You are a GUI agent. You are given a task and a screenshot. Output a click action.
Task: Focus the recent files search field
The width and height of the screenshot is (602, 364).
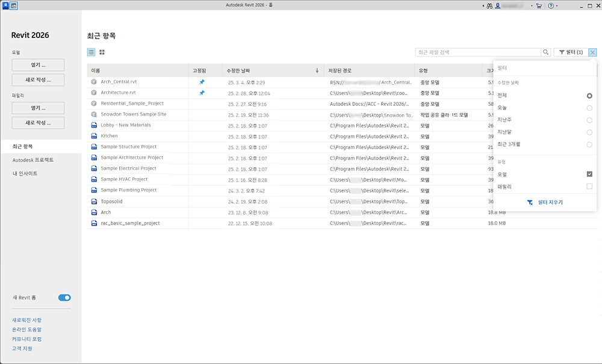point(478,52)
